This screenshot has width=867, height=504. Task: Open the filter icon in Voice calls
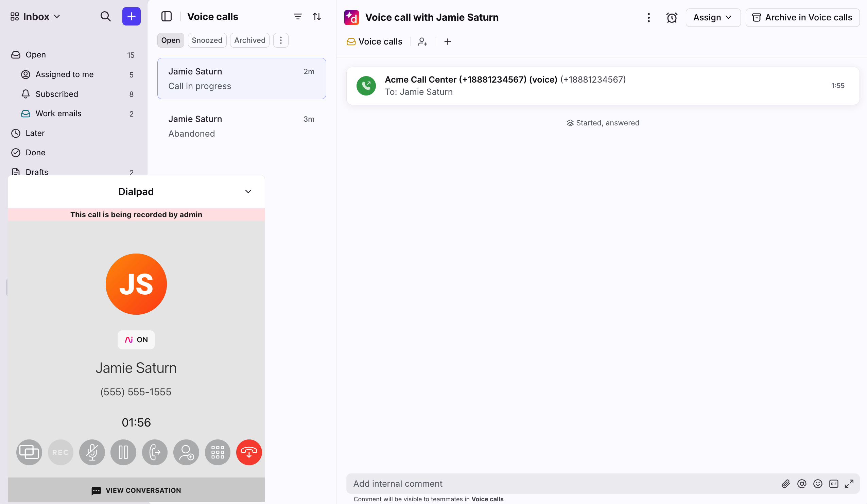[298, 17]
